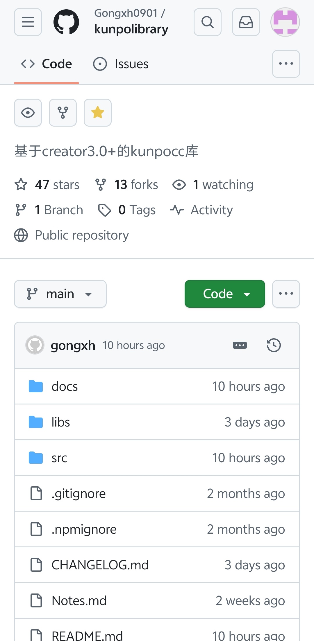Expand the latest commit message ellipsis
Screen dimensions: 314x644
240,345
